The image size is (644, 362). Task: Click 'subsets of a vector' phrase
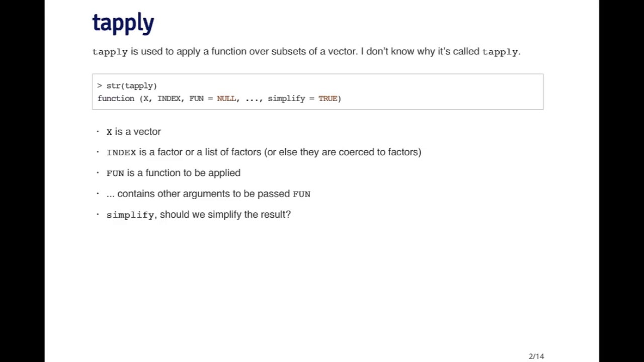point(314,51)
